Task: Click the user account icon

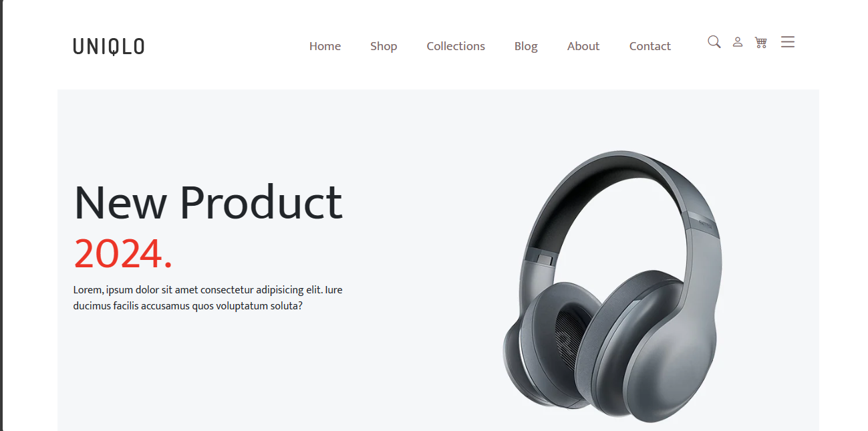Action: point(738,42)
